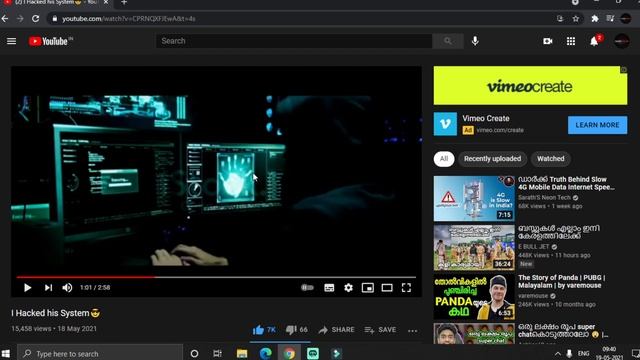
Task: Click the LEARN MORE ad button
Action: pyautogui.click(x=598, y=125)
